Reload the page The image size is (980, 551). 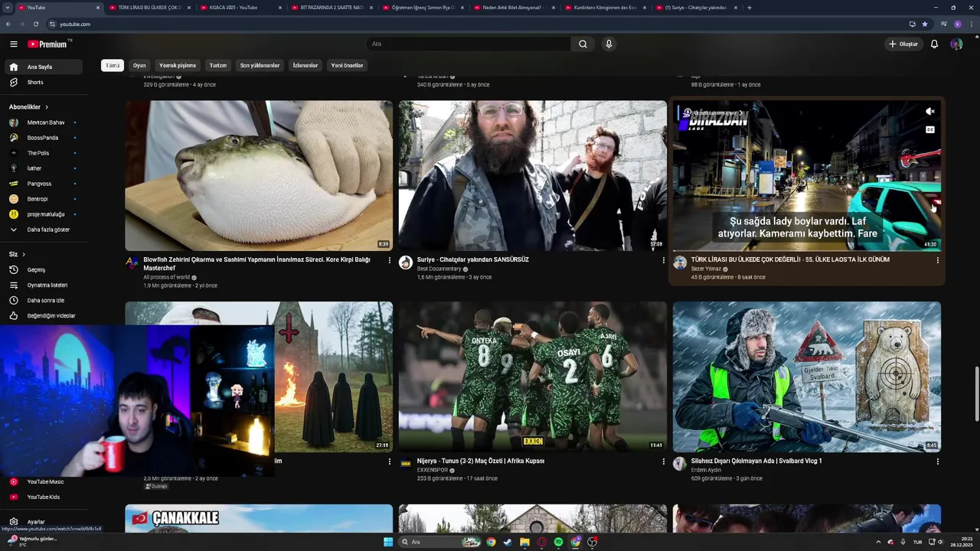tap(36, 24)
